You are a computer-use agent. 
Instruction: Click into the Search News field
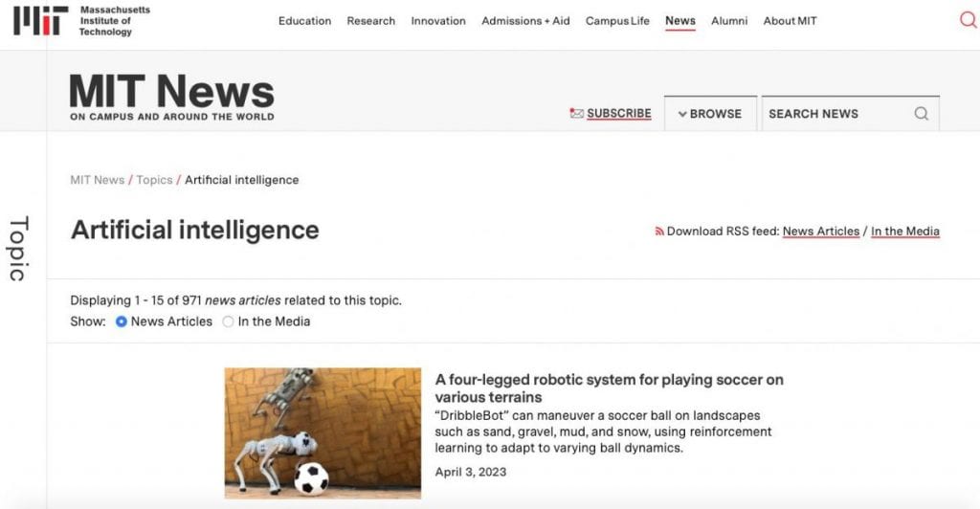(851, 114)
